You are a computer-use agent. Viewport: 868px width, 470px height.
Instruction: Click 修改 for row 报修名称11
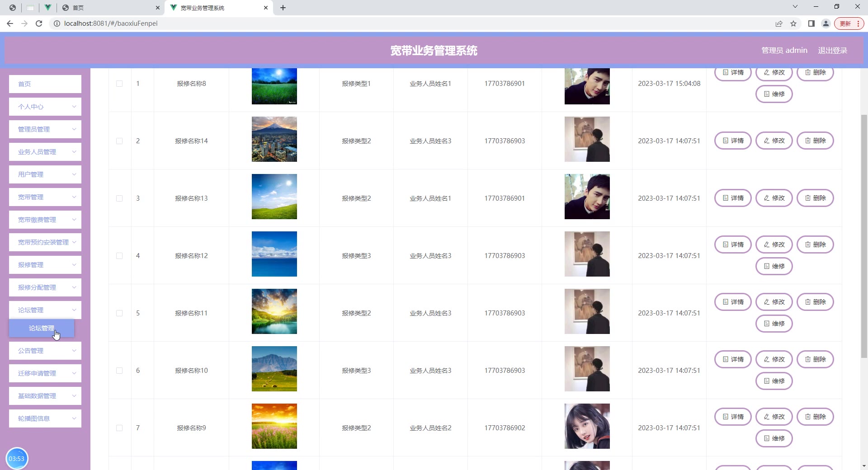coord(774,302)
